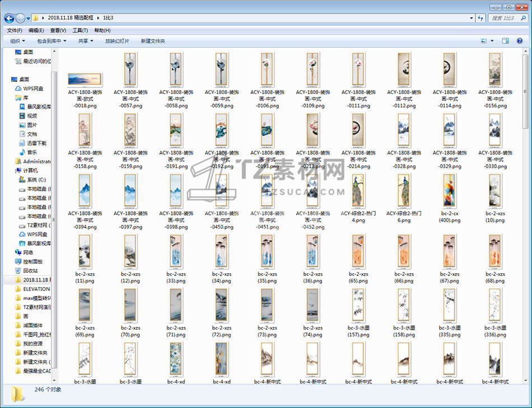Select the ACY-1808-装饰画-欧式-0018.png thumbnail

85,79
